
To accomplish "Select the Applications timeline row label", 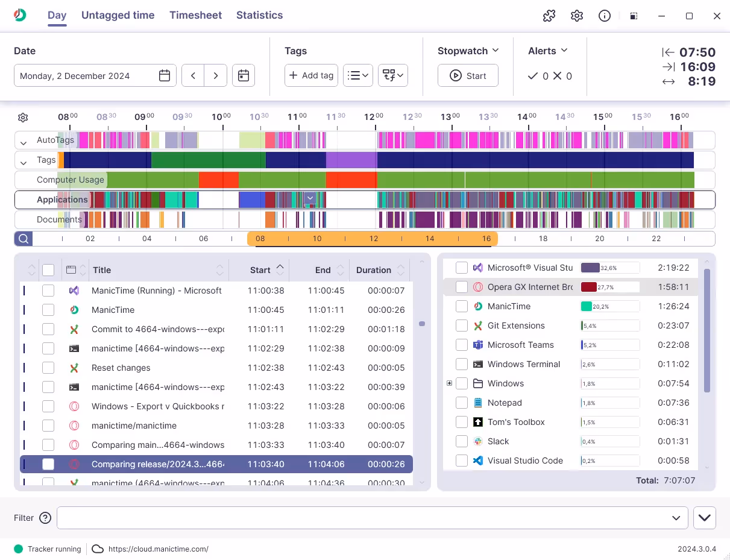I will click(62, 200).
